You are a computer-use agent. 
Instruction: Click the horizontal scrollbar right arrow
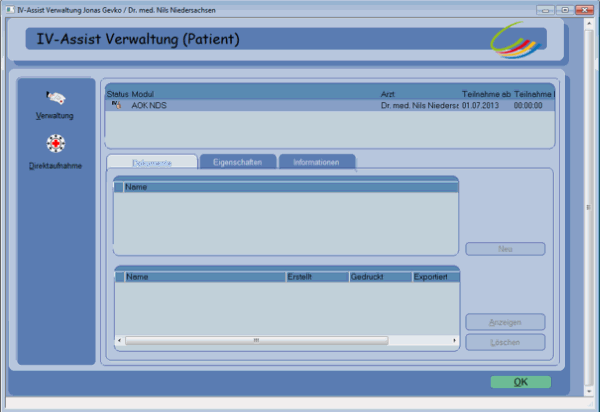pyautogui.click(x=451, y=340)
